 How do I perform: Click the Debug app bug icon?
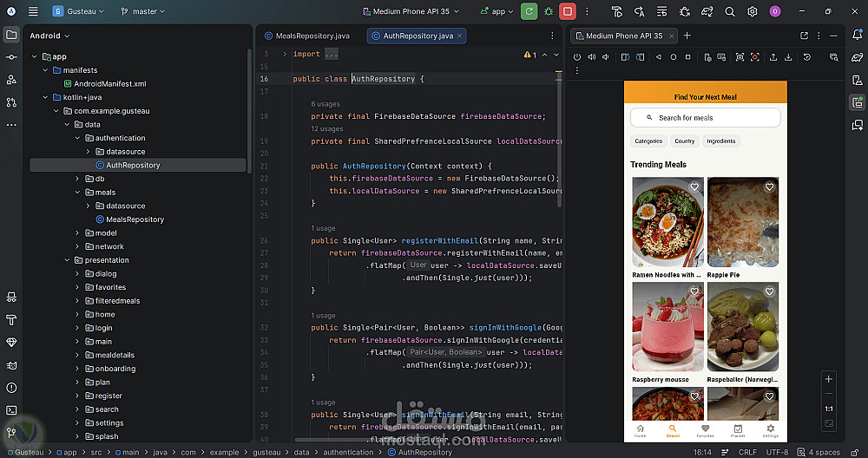click(549, 11)
